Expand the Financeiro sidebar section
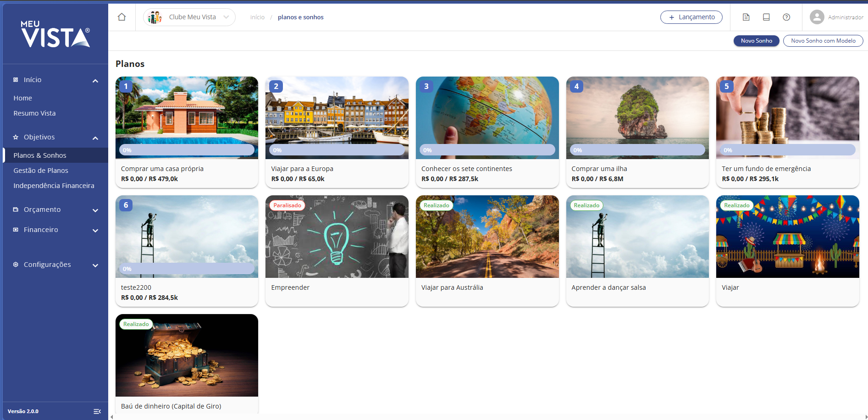The width and height of the screenshot is (868, 420). pyautogui.click(x=95, y=230)
